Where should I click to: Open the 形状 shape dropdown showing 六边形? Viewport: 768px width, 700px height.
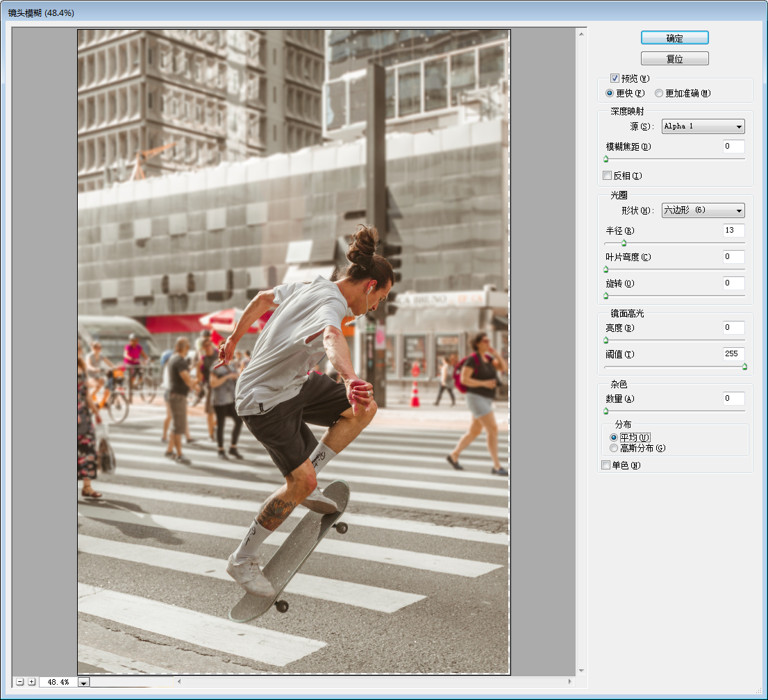(703, 210)
